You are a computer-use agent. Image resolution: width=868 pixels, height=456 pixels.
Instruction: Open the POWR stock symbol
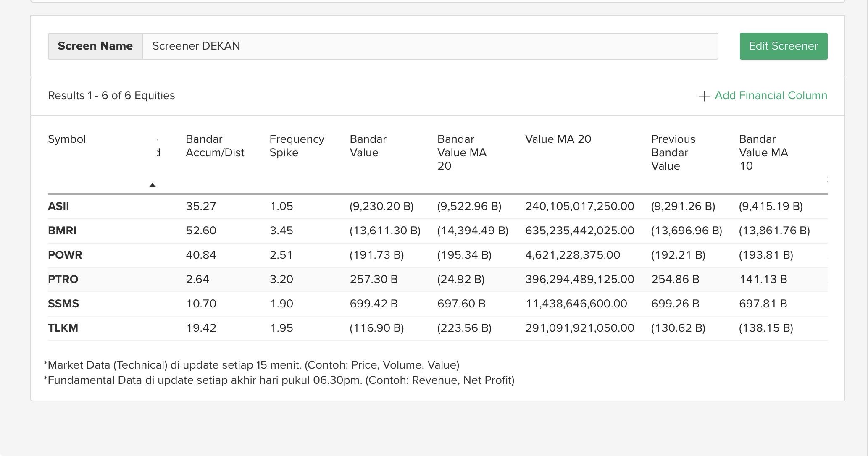65,255
